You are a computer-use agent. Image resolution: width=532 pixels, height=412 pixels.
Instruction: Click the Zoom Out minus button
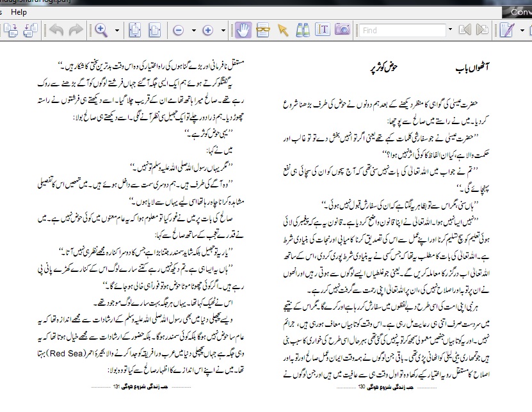(178, 31)
